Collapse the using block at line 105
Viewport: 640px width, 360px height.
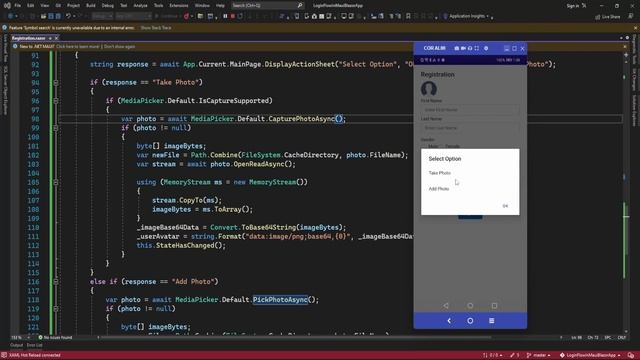(56, 182)
